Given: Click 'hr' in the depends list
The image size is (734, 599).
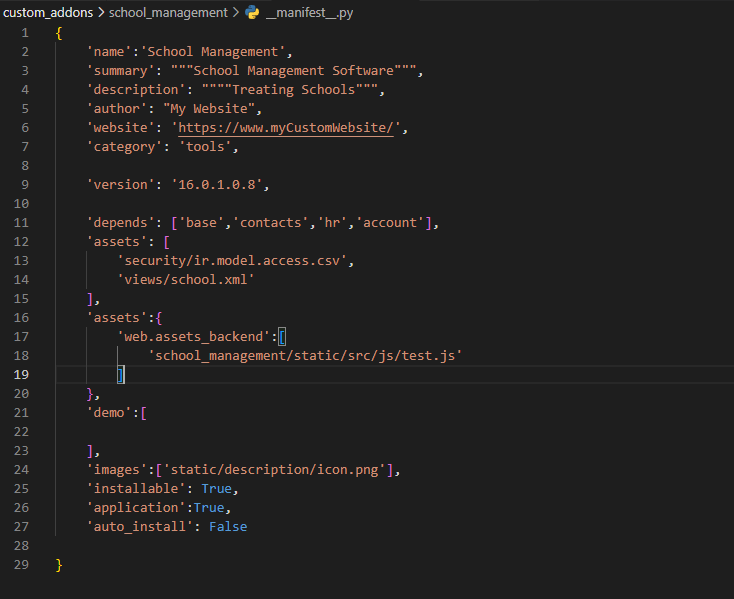Looking at the screenshot, I should click(332, 222).
